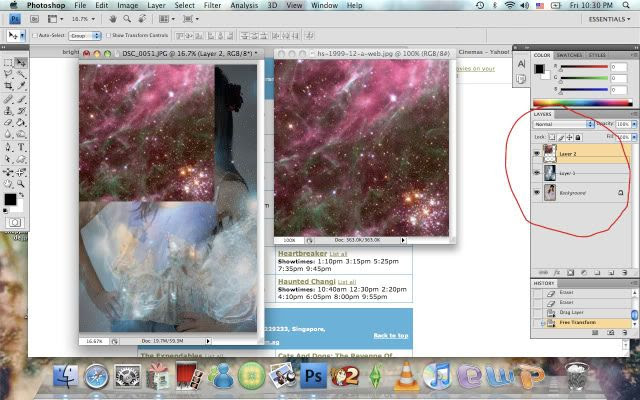
Task: Enable the Auto-Select checkbox
Action: pos(35,36)
